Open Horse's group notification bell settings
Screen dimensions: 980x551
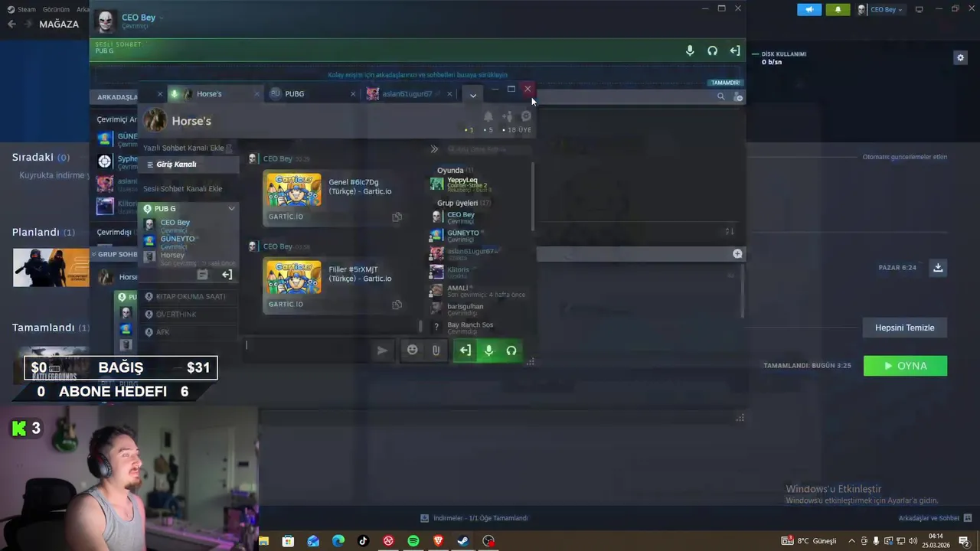(488, 116)
